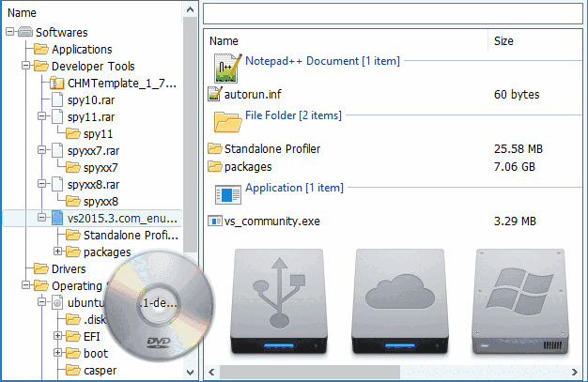Click the File Folder group icon
This screenshot has height=382, width=588.
pos(227,122)
